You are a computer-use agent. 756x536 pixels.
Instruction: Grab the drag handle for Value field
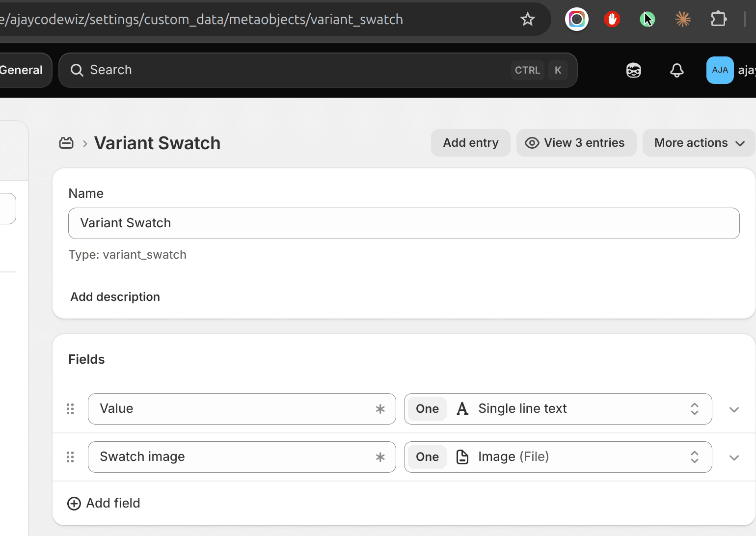(70, 409)
